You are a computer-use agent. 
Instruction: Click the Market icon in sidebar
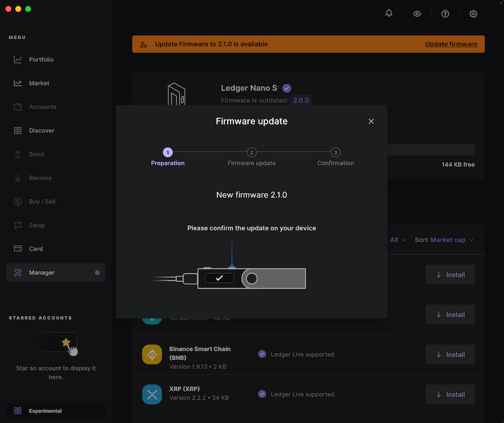pyautogui.click(x=18, y=83)
